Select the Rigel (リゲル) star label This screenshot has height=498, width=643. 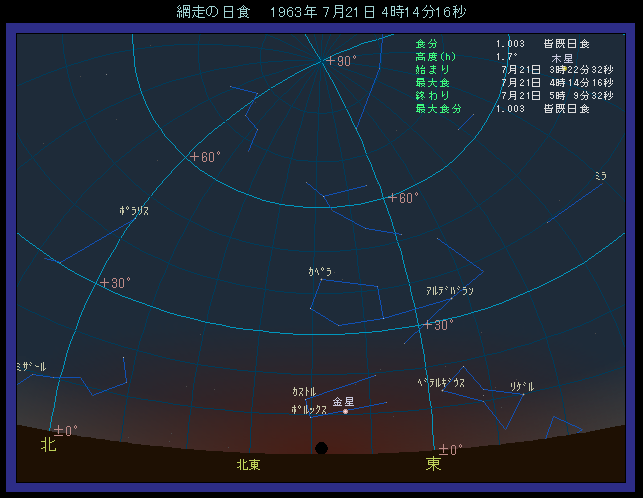click(x=521, y=385)
